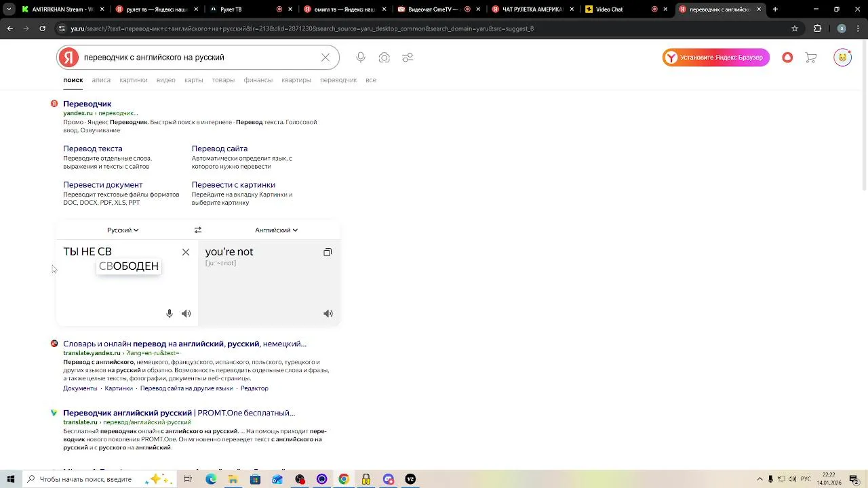
Task: Switch to the квартиры tab
Action: pos(296,80)
